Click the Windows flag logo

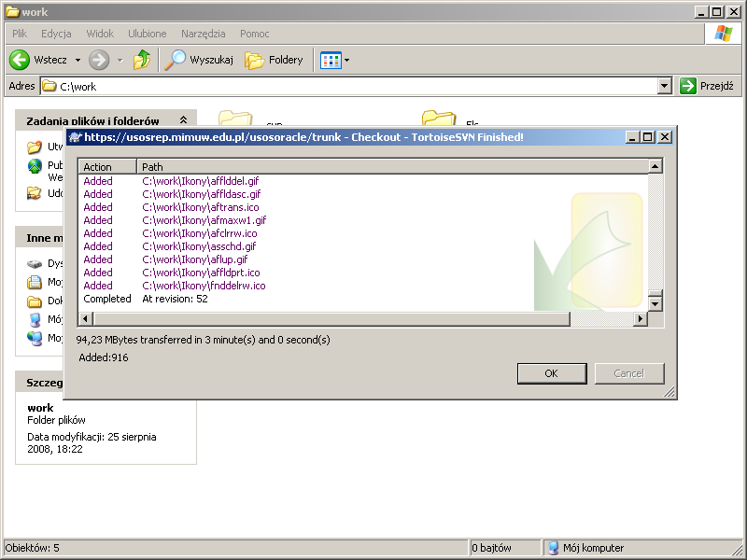click(x=723, y=34)
